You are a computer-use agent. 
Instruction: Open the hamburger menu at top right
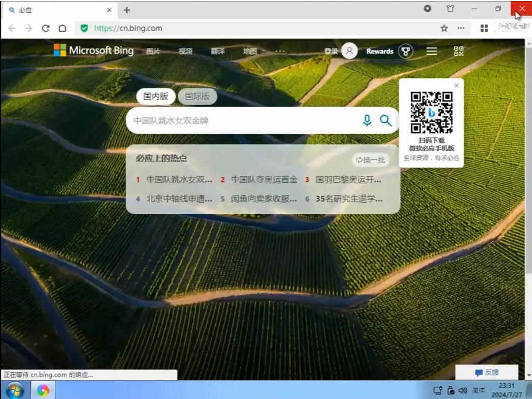(431, 51)
